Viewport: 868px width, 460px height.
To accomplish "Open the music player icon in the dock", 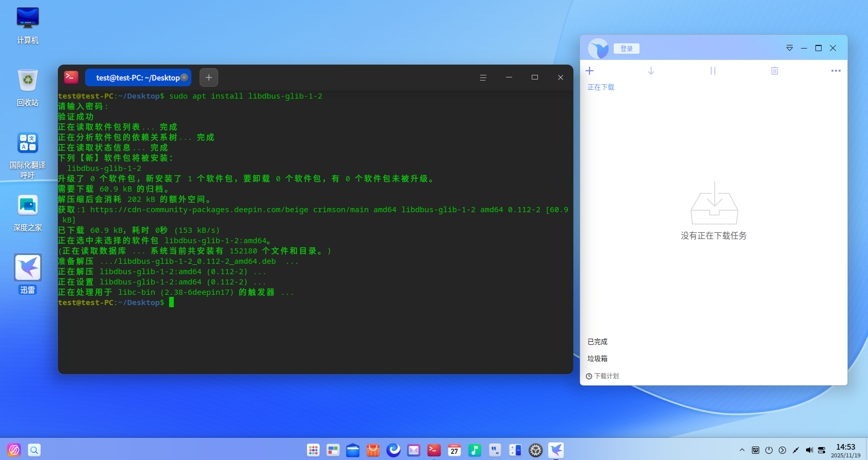I will (x=474, y=450).
